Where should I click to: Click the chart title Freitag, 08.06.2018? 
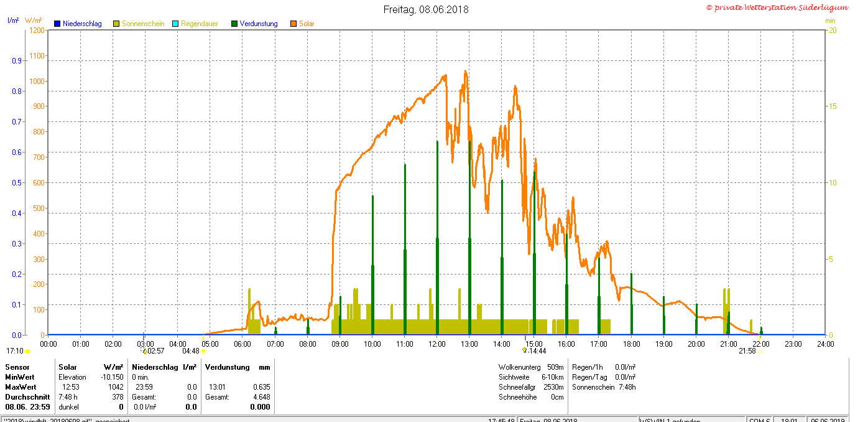click(x=426, y=9)
